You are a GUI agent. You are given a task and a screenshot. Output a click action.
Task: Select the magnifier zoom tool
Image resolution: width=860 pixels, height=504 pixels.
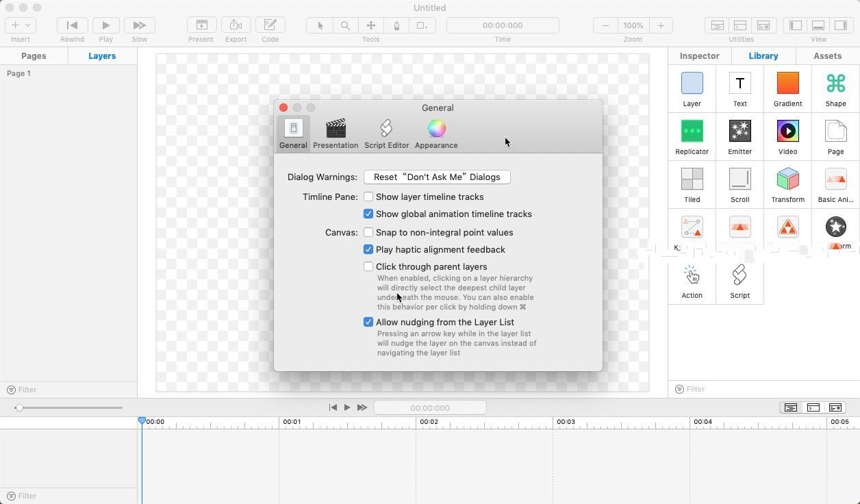click(345, 25)
